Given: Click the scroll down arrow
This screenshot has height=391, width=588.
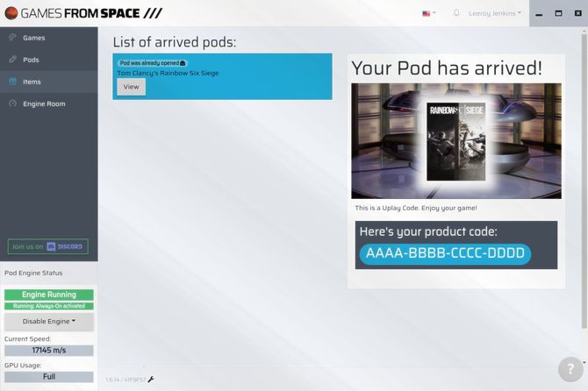Looking at the screenshot, I should [584, 363].
